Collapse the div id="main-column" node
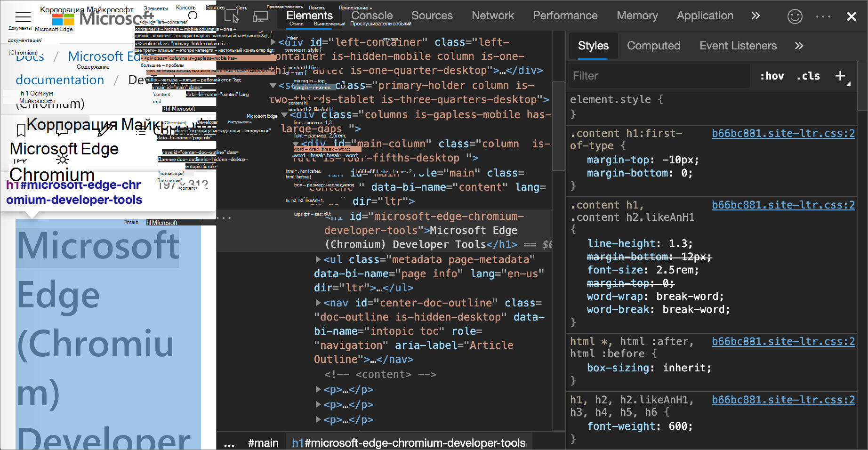This screenshot has width=868, height=450. point(296,144)
